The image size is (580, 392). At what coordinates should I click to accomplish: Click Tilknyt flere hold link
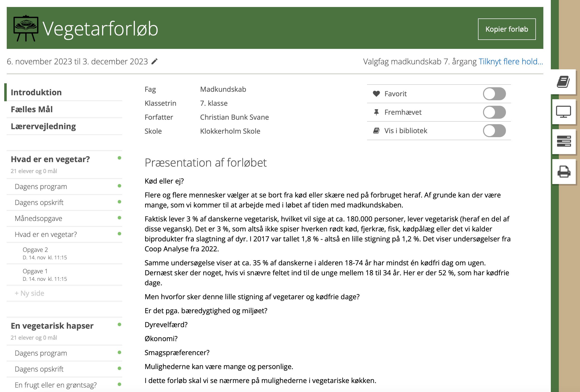point(510,61)
